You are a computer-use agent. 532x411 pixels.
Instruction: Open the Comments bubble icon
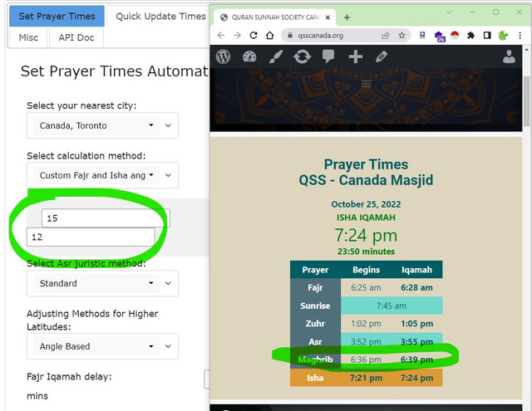tap(328, 56)
